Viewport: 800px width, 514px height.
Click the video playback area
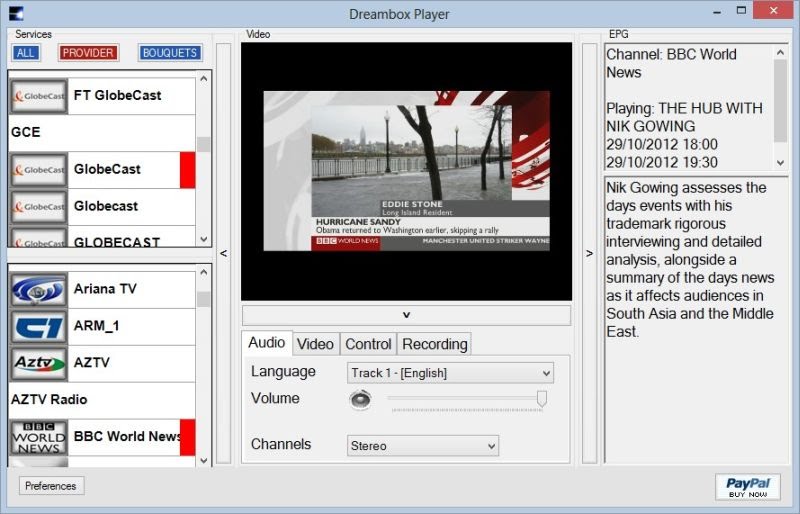pos(407,172)
